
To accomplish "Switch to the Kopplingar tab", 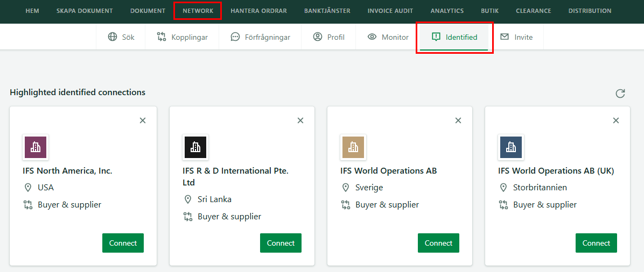I will [x=182, y=37].
